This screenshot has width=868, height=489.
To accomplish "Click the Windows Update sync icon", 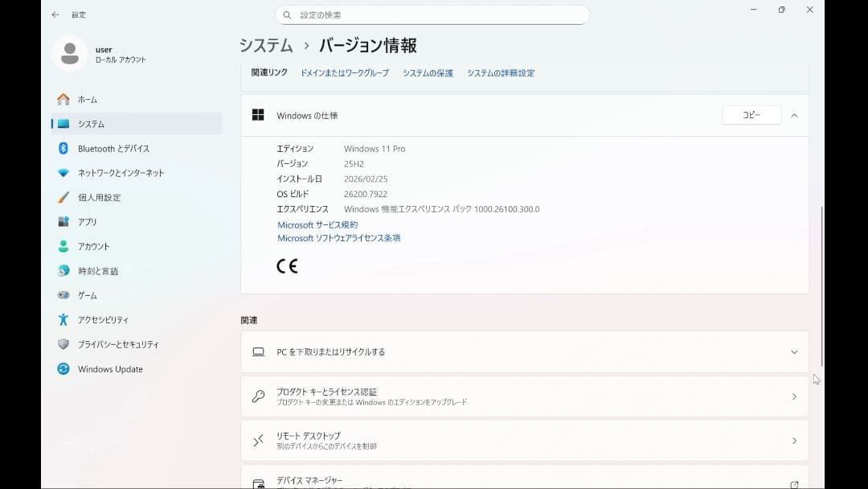I will (63, 369).
